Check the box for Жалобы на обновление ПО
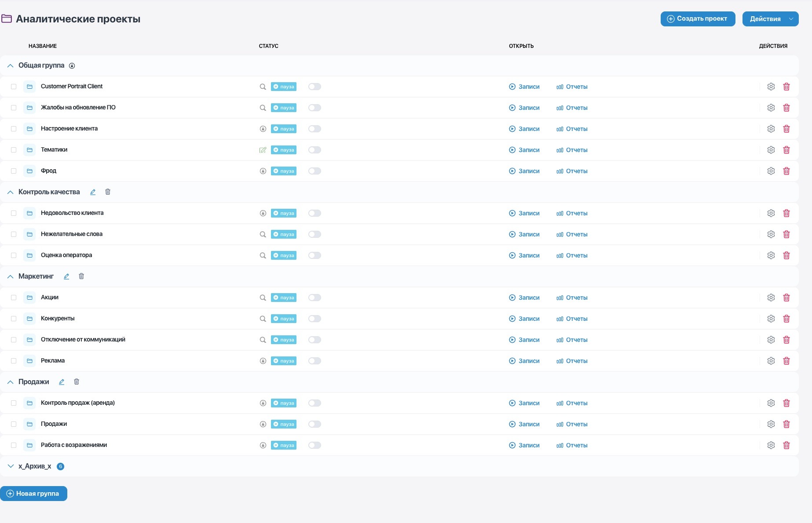 point(14,108)
